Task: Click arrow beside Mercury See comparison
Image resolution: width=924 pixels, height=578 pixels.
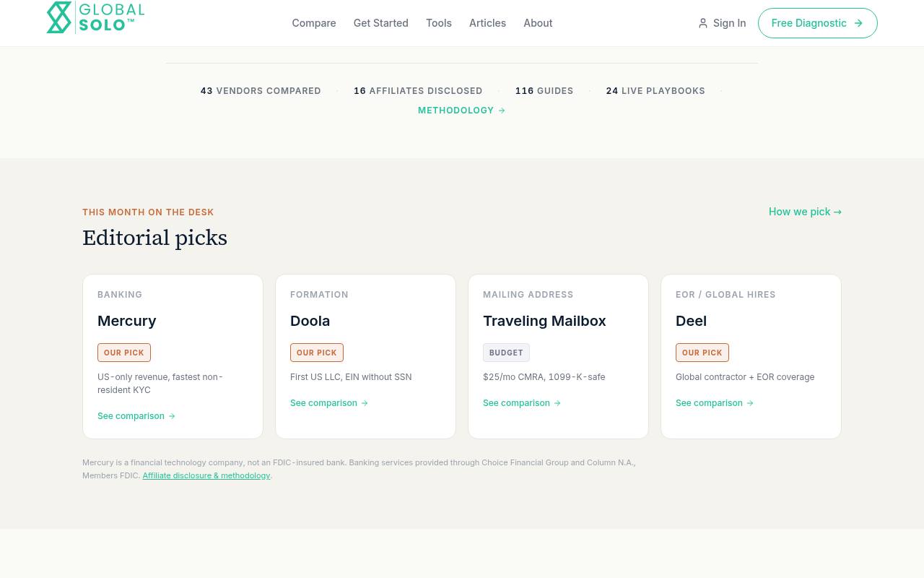Action: [x=172, y=416]
